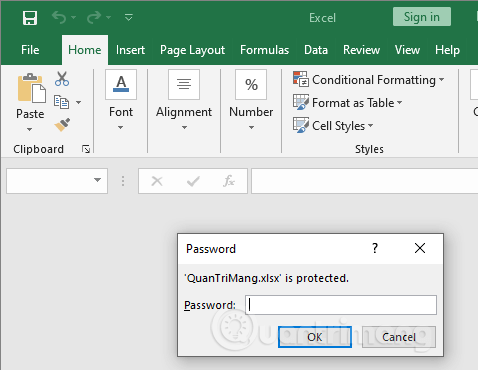478x370 pixels.
Task: Click the Cancel X icon in formula bar
Action: tap(157, 181)
